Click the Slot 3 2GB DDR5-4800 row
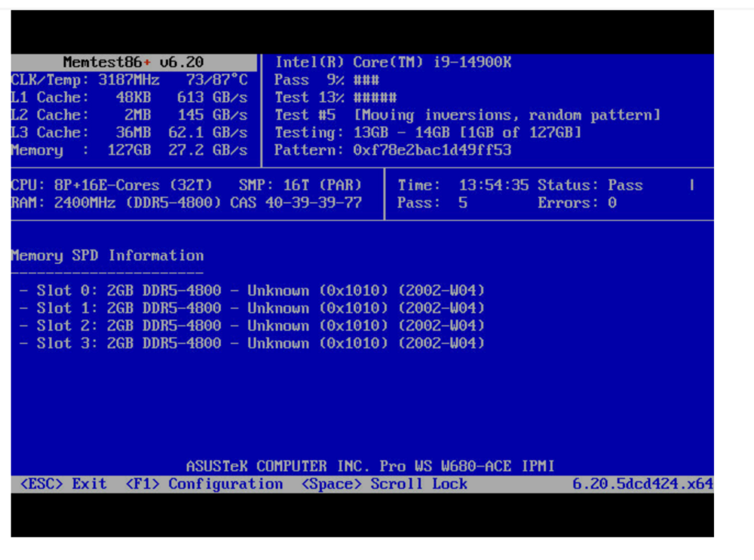 point(252,343)
